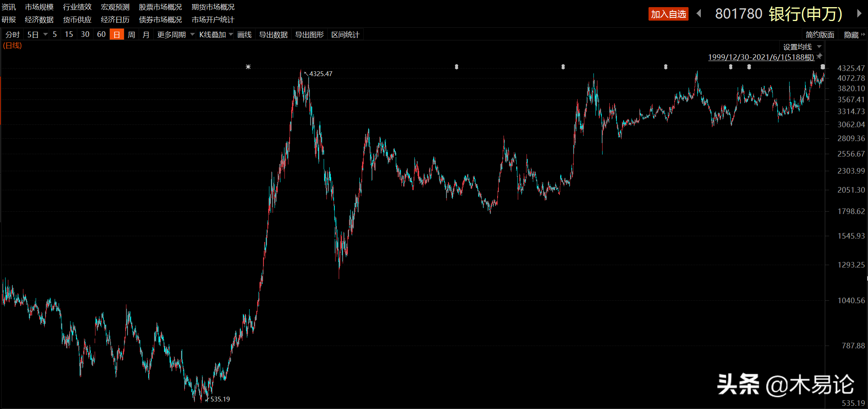Viewport: 868px width, 409px height.
Task: Open 区间统计 range statistics
Action: point(345,34)
